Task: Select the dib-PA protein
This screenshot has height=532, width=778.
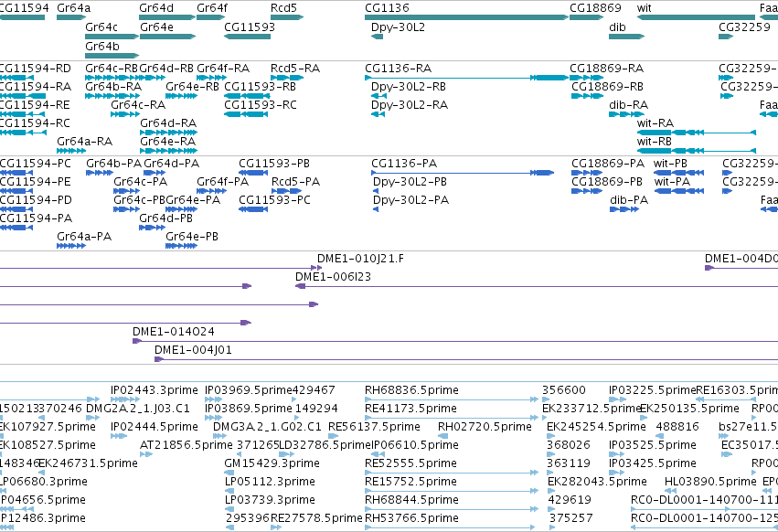Action: click(x=624, y=209)
